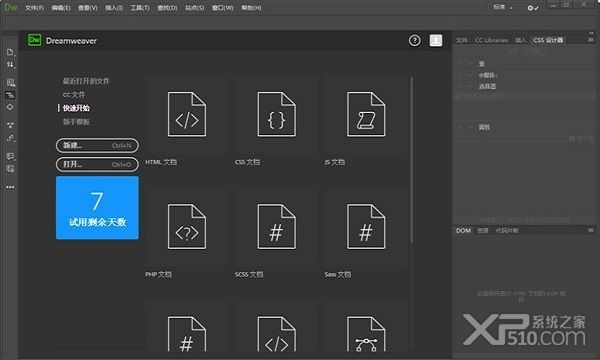
Task: Click the Apply Comment icon
Action: click(10, 156)
